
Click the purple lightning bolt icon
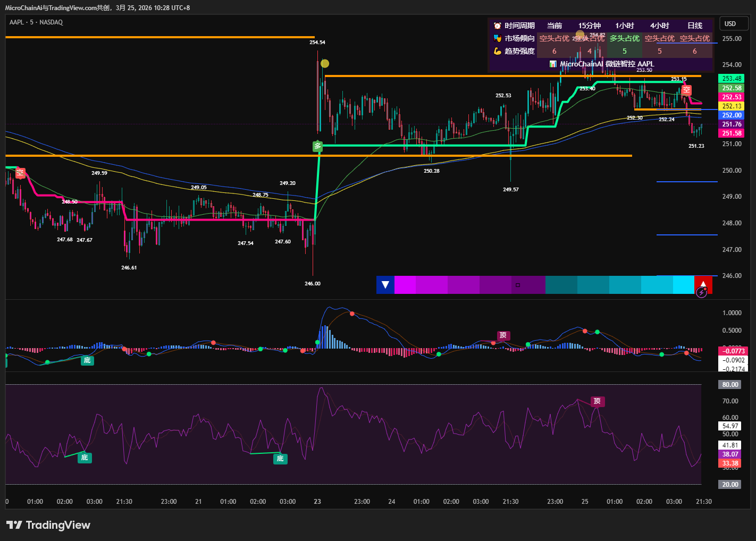(x=701, y=292)
